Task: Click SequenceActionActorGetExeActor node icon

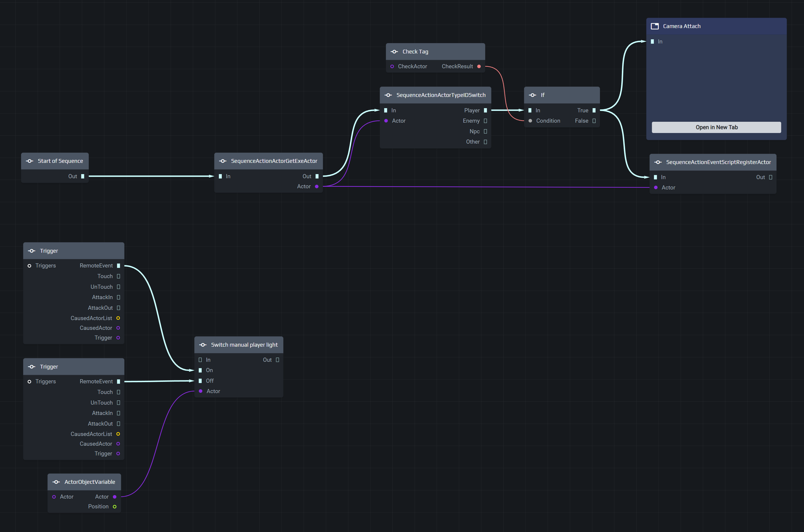Action: tap(223, 161)
